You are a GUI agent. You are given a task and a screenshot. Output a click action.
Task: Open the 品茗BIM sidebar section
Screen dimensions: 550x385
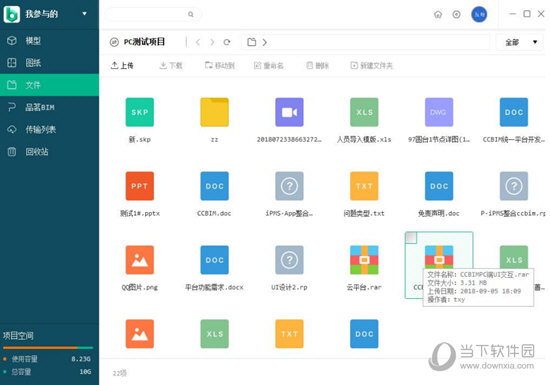49,107
